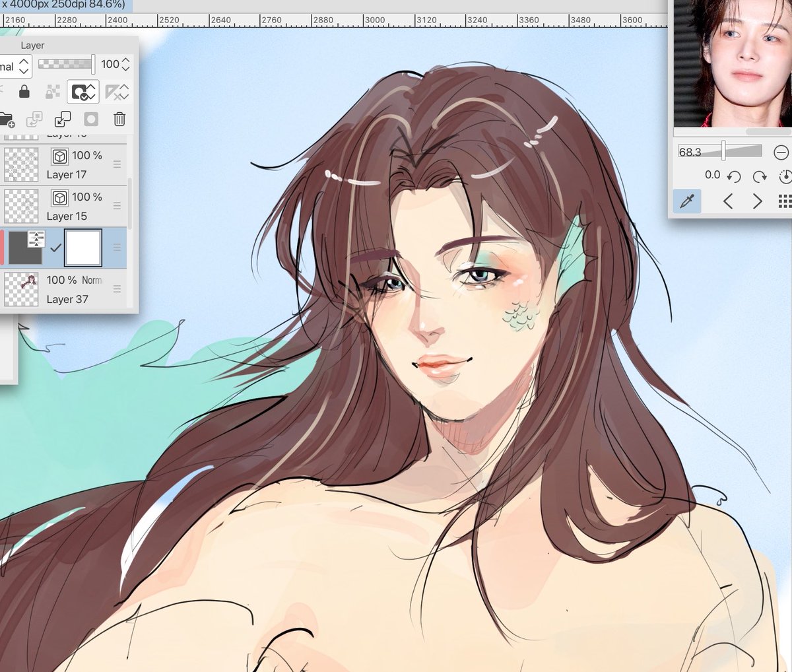
Task: Grab the drag handle of Layer 15
Action: click(117, 206)
